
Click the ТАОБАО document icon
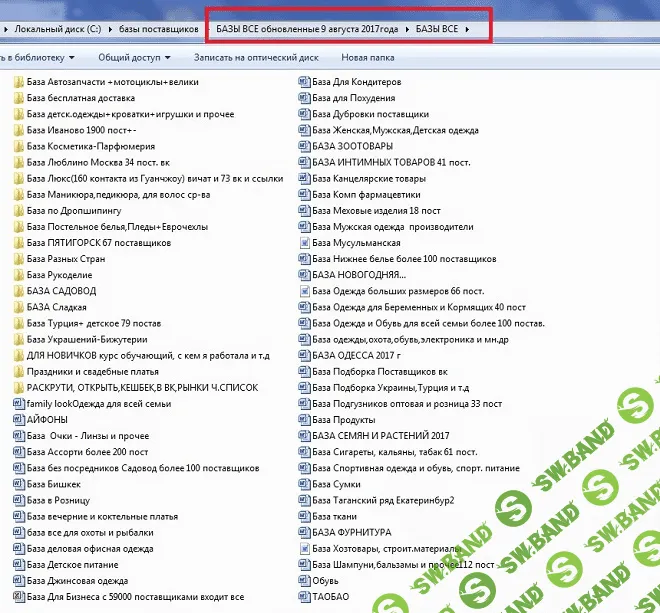304,597
